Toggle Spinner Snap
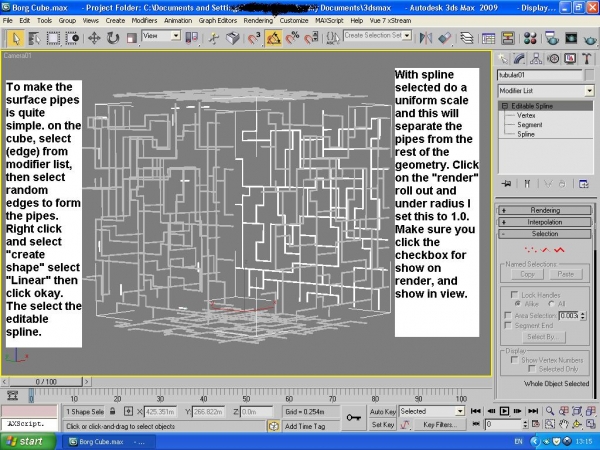Viewport: 600px width, 450px height. [312, 38]
